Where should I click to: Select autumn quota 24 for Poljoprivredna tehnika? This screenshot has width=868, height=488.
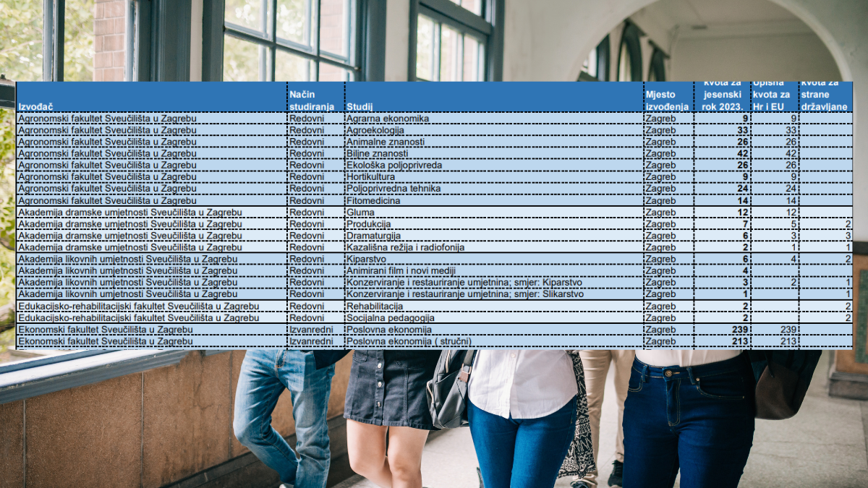coord(723,189)
